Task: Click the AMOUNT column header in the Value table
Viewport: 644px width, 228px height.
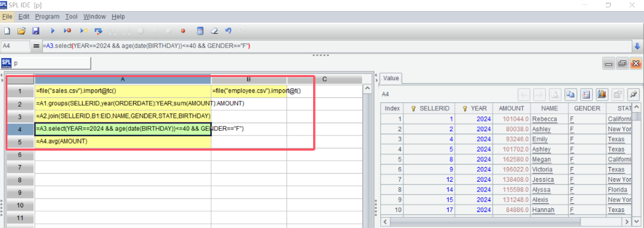Action: coord(512,108)
